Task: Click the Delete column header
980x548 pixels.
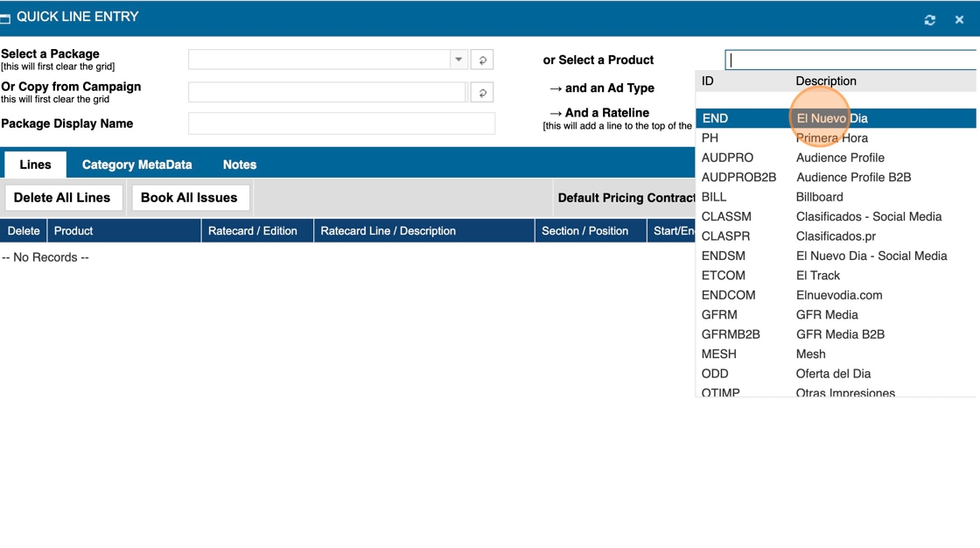Action: click(x=24, y=231)
